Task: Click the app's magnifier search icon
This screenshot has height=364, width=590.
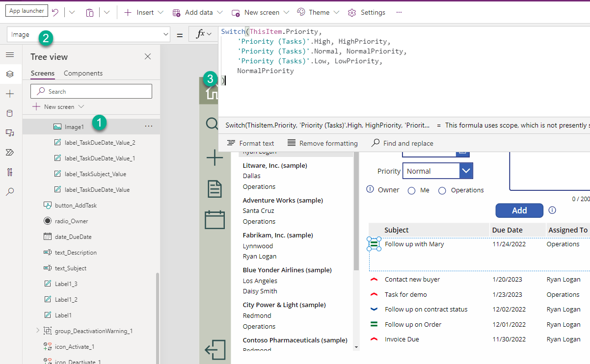Action: point(212,124)
